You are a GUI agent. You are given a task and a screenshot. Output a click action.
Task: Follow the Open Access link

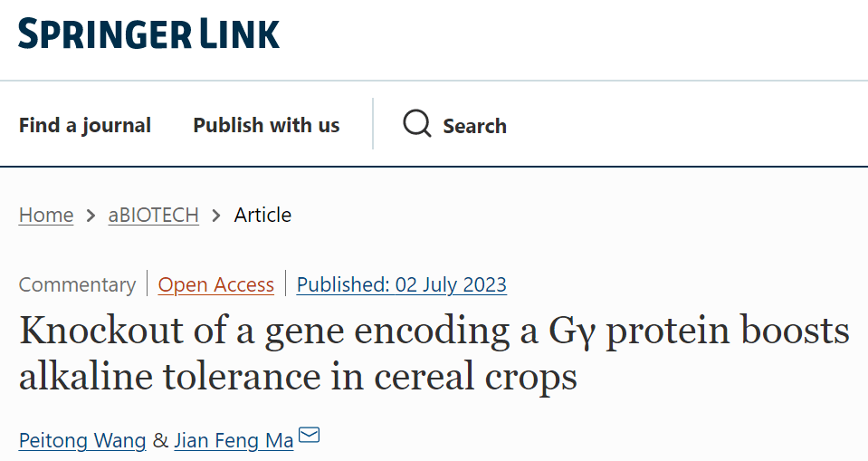point(216,284)
